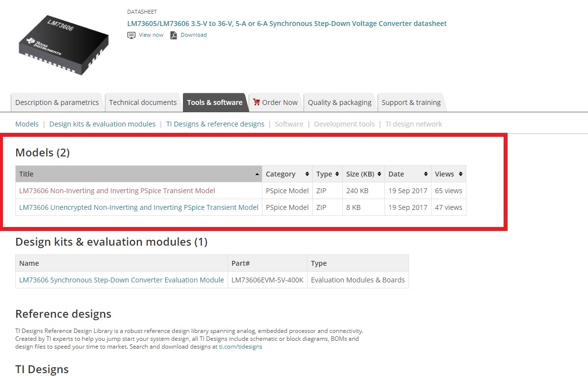Click the LM73606EVM-5V-400K part number cell
The height and width of the screenshot is (381, 588).
tap(267, 280)
